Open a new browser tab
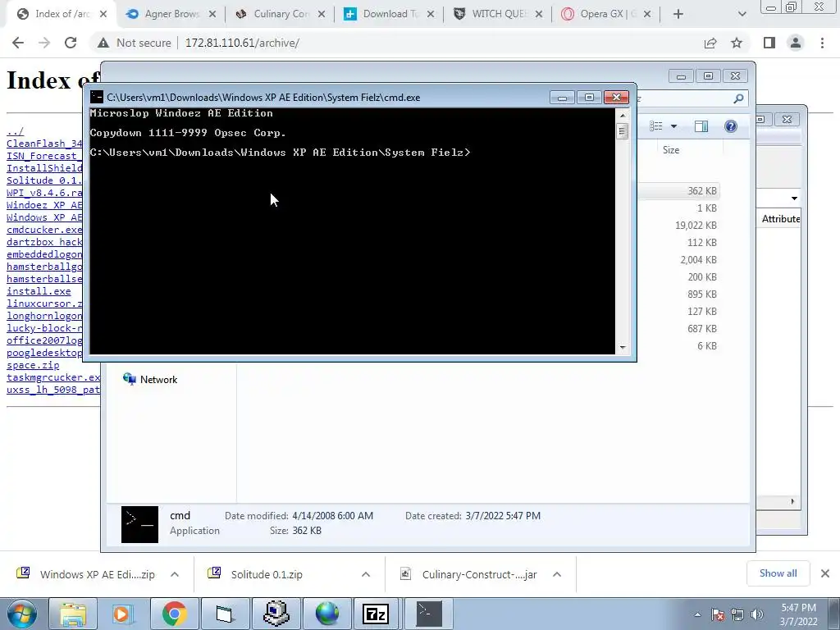This screenshot has width=840, height=630. tap(678, 14)
